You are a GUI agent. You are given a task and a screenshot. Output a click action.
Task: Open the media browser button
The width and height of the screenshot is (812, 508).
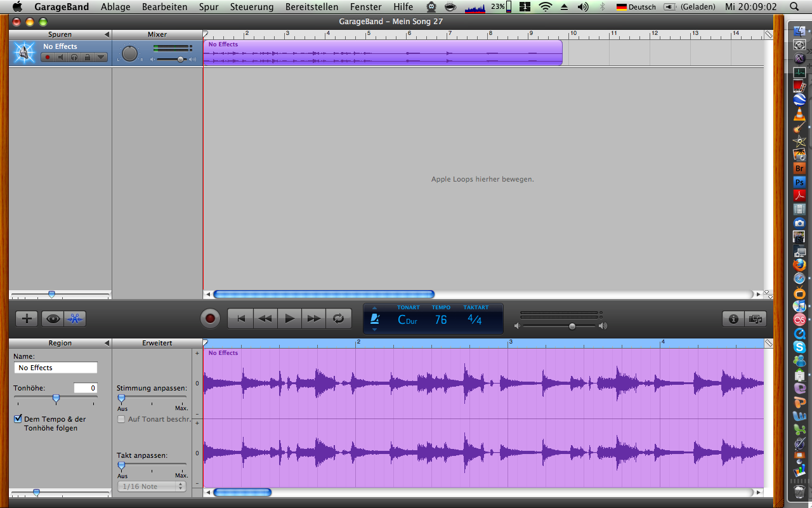756,319
